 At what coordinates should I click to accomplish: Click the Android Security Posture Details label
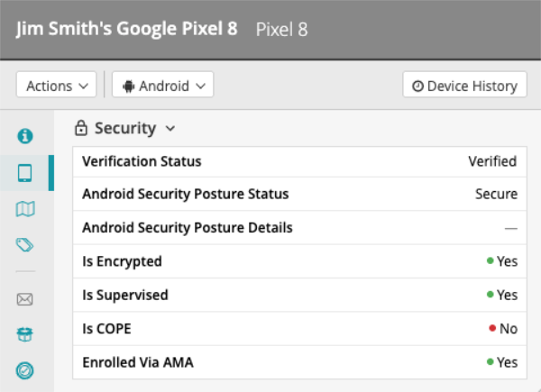tap(188, 228)
